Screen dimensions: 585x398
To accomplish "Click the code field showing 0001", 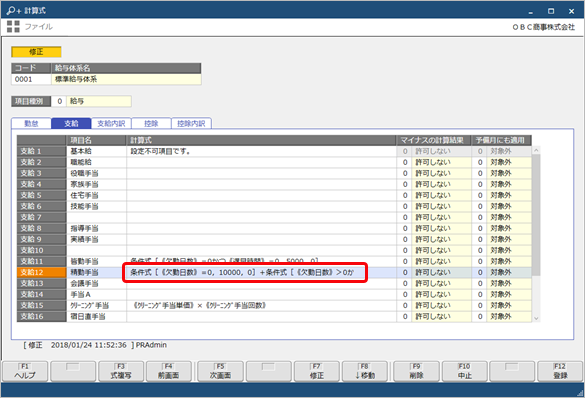I will [31, 79].
